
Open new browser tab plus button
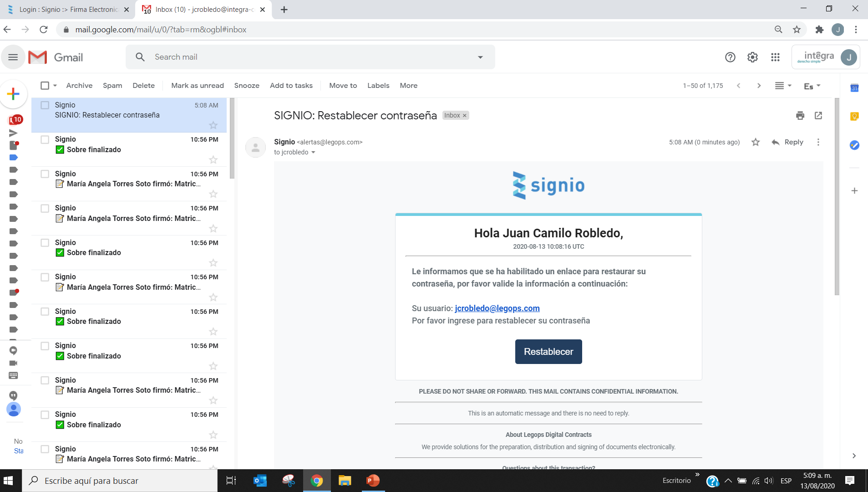pos(284,9)
